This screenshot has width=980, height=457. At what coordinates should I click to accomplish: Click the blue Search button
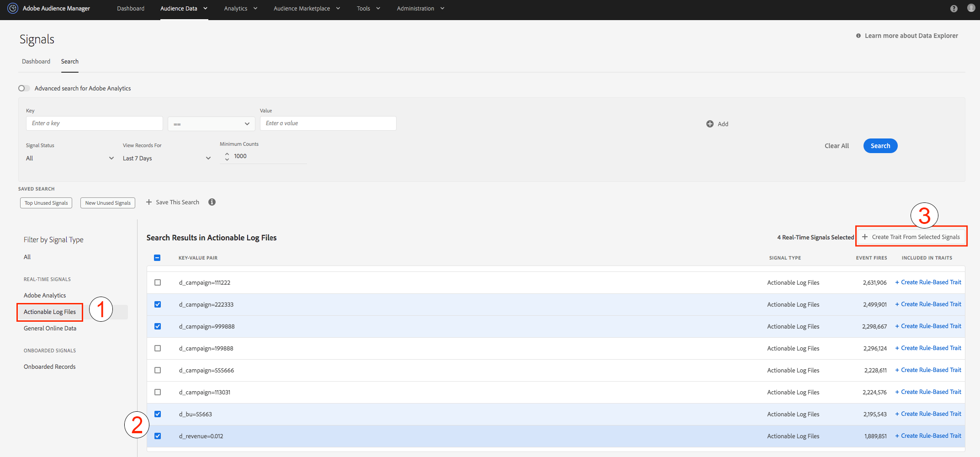[x=880, y=146]
